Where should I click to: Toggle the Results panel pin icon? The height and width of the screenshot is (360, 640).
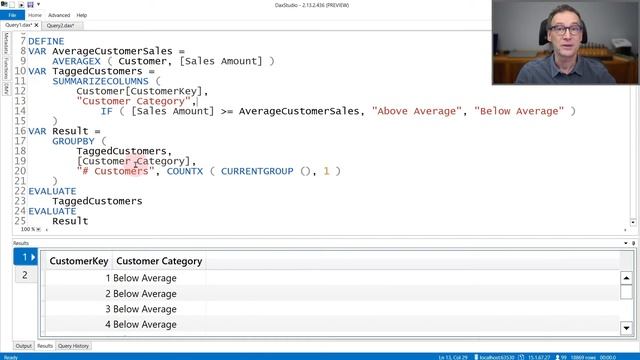pyautogui.click(x=633, y=243)
